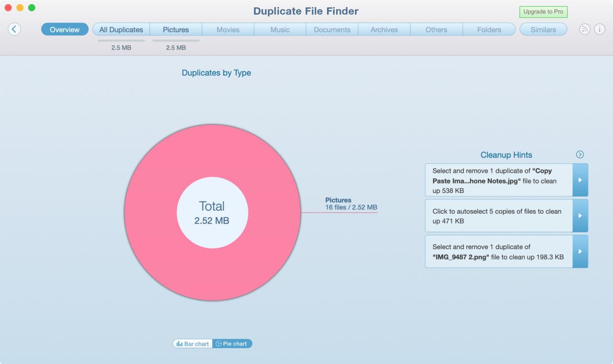613x364 pixels.
Task: Open the Folders tab
Action: point(489,29)
